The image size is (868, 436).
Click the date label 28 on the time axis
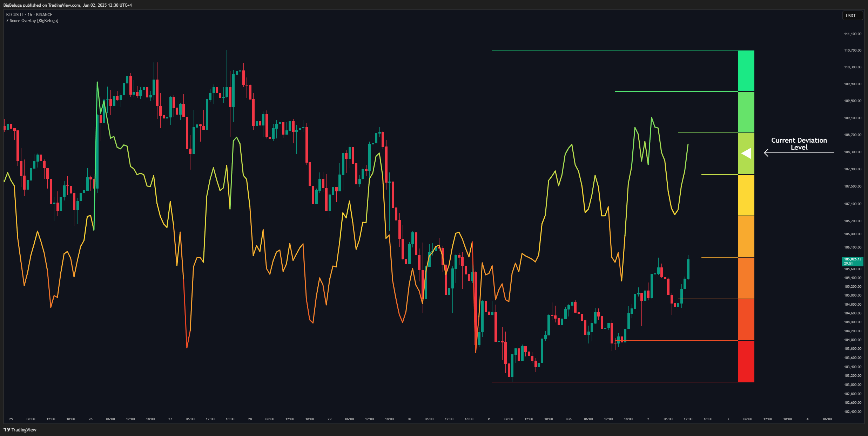click(250, 419)
